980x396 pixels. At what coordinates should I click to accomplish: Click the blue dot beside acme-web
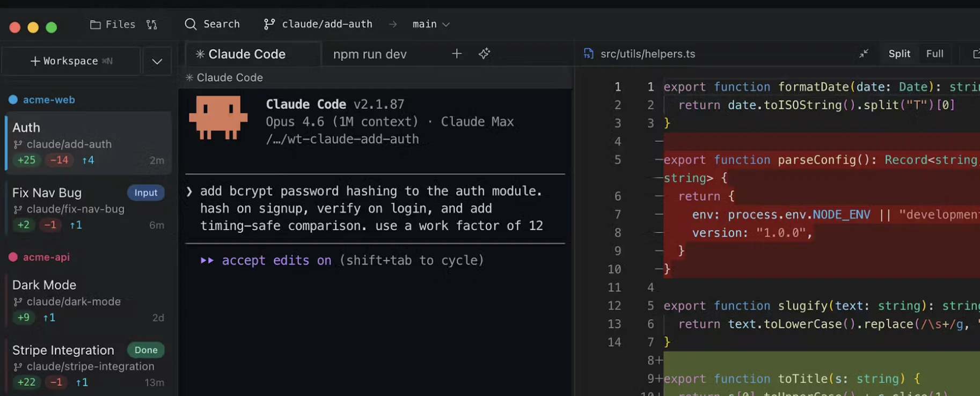point(13,100)
